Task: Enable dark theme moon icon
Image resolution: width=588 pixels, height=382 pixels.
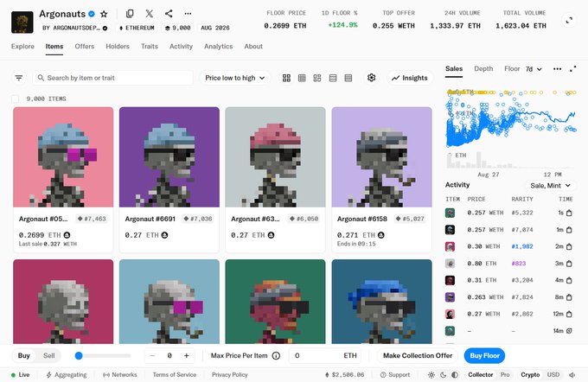Action: (444, 375)
